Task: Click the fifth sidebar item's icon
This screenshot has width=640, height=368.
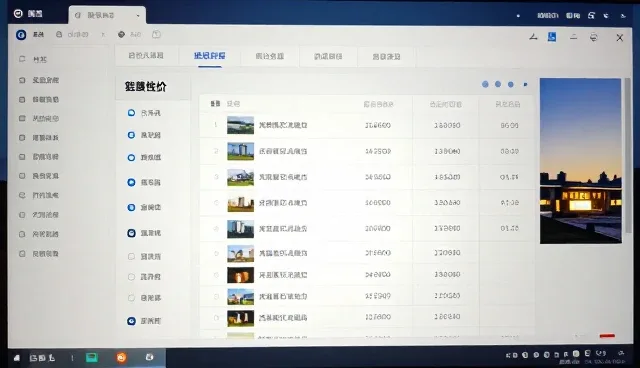Action: (x=22, y=138)
